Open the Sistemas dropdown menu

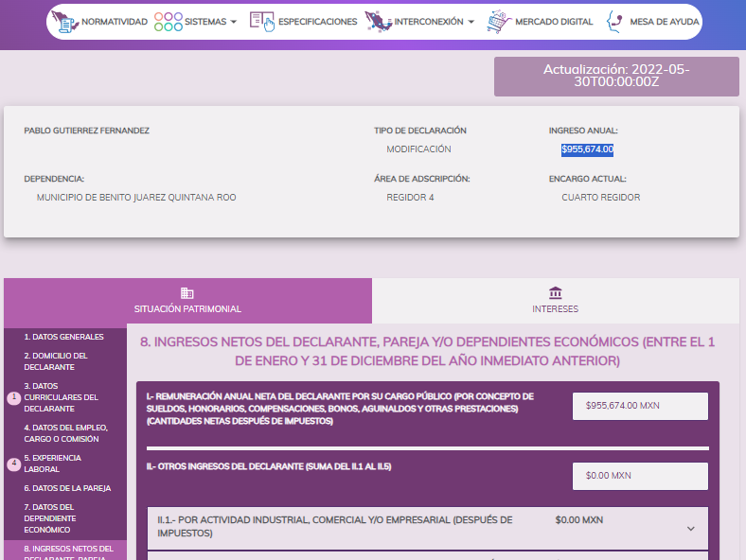tap(210, 22)
